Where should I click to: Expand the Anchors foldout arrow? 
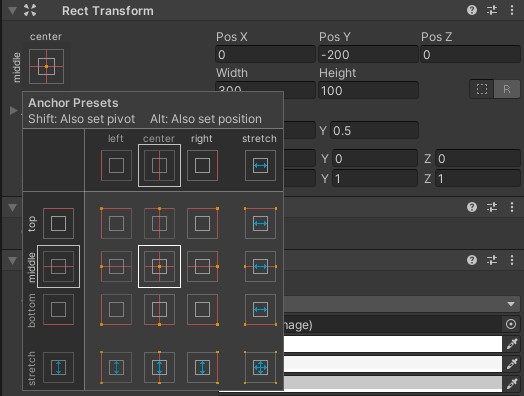pos(13,110)
